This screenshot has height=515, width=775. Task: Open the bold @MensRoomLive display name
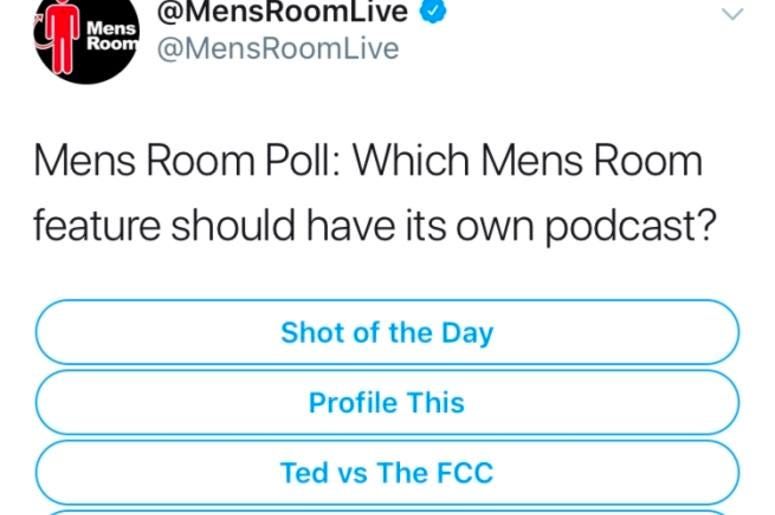point(282,11)
